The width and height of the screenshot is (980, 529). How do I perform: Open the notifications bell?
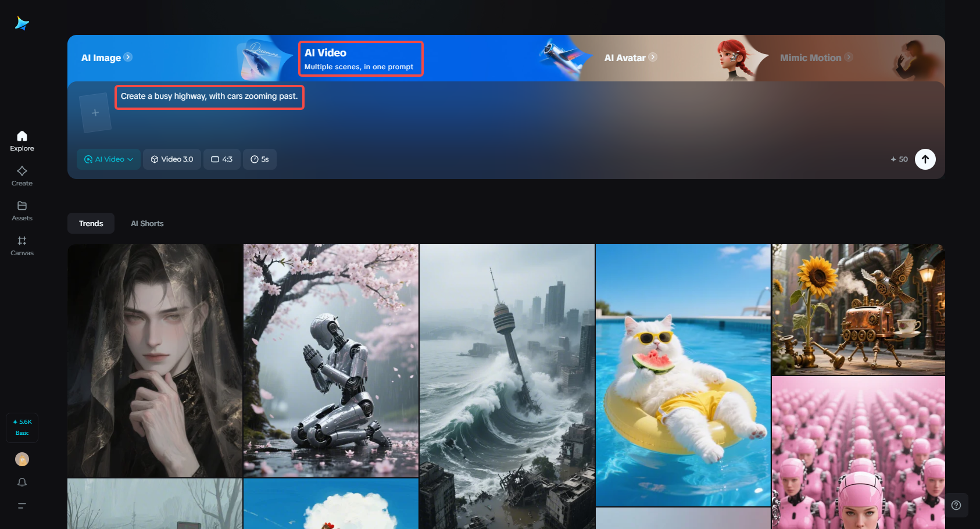tap(22, 482)
